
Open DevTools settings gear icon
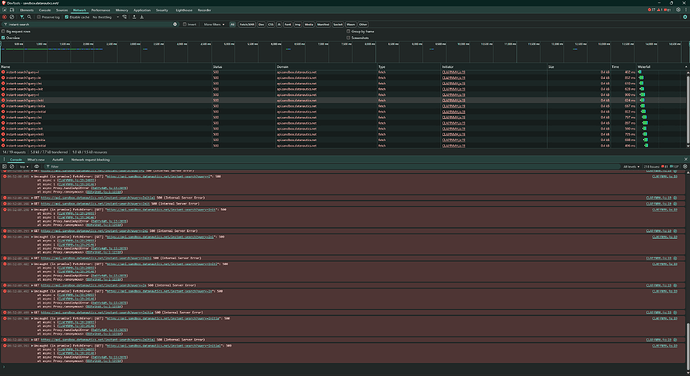[x=678, y=10]
